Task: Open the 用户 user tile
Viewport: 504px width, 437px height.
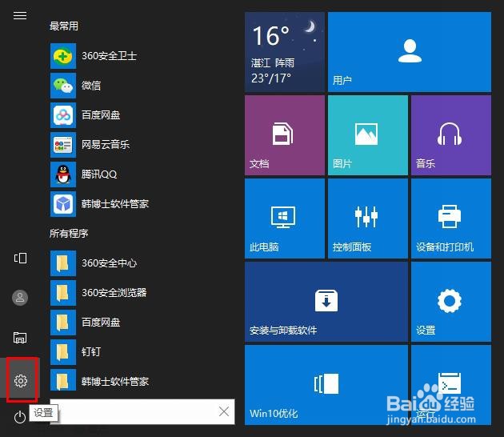Action: tap(410, 52)
